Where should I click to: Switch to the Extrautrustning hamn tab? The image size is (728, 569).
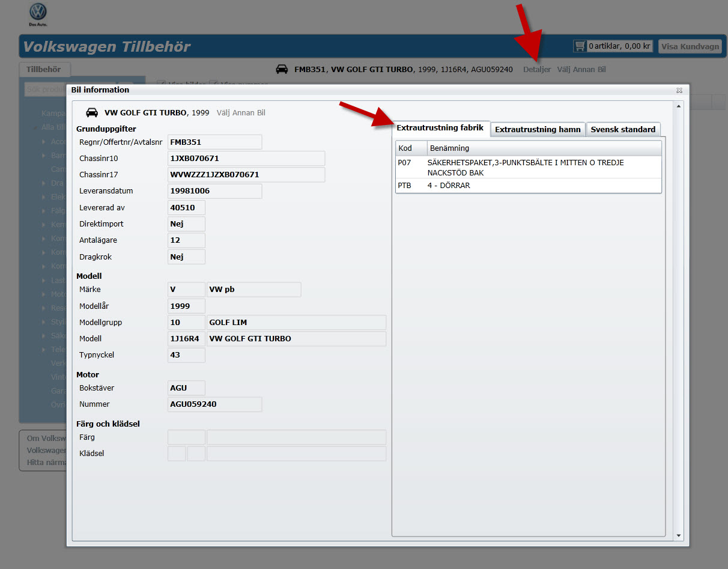pos(538,129)
